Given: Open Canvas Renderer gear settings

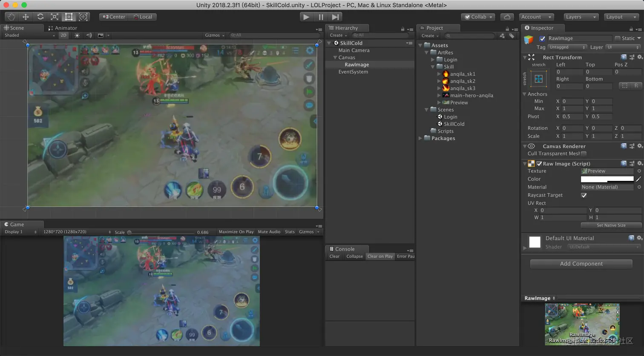Looking at the screenshot, I should click(640, 146).
